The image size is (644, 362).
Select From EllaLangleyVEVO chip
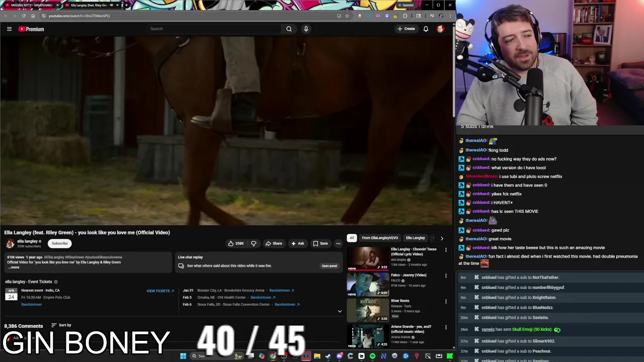[x=380, y=238]
